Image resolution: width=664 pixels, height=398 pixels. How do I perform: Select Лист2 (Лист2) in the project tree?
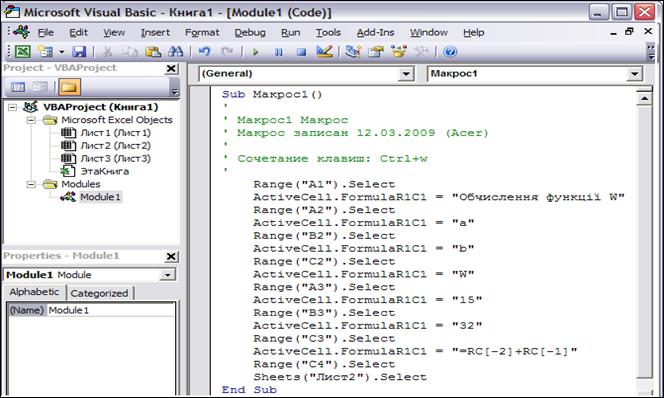point(116,146)
